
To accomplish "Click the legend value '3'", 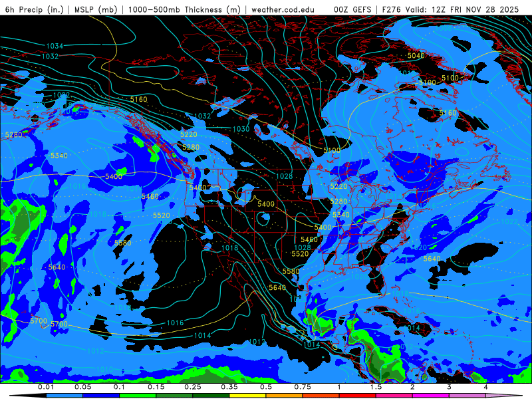I will coord(450,387).
